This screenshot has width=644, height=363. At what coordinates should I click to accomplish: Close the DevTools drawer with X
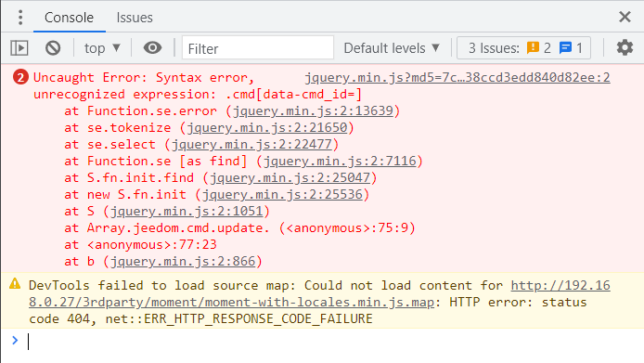click(x=625, y=17)
